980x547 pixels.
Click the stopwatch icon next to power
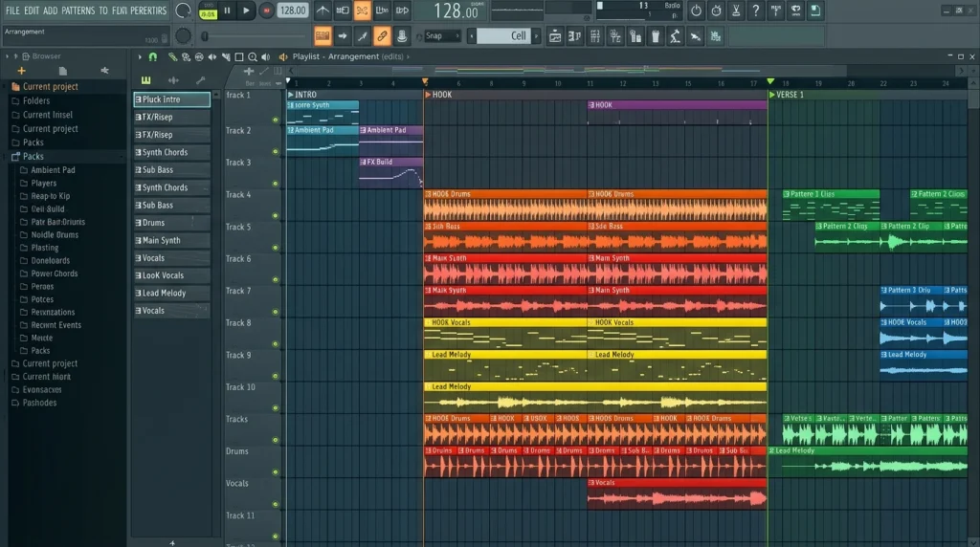pos(716,10)
